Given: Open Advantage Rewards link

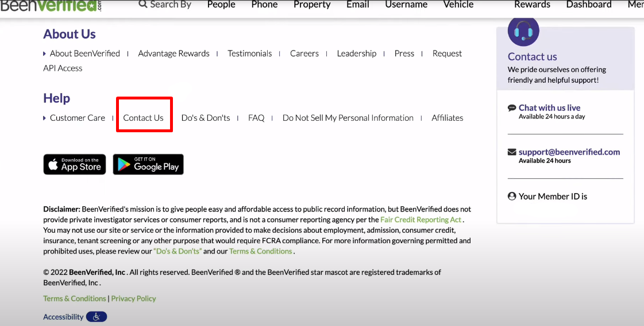Looking at the screenshot, I should tap(173, 53).
